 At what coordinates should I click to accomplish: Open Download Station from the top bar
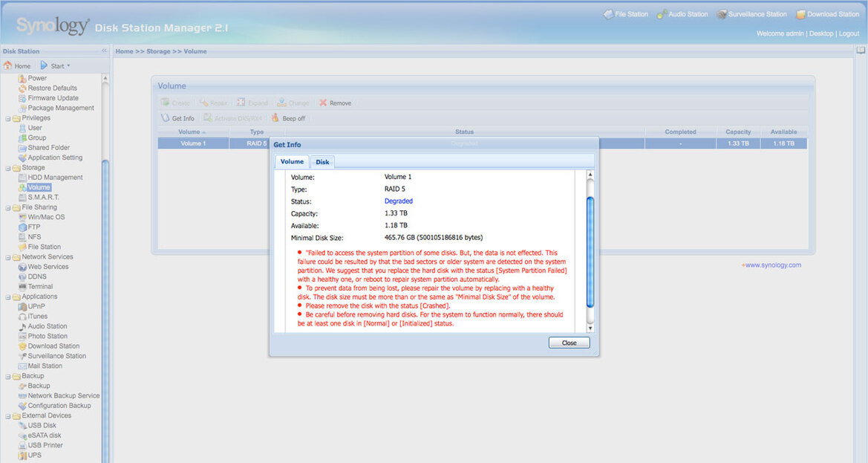(828, 14)
